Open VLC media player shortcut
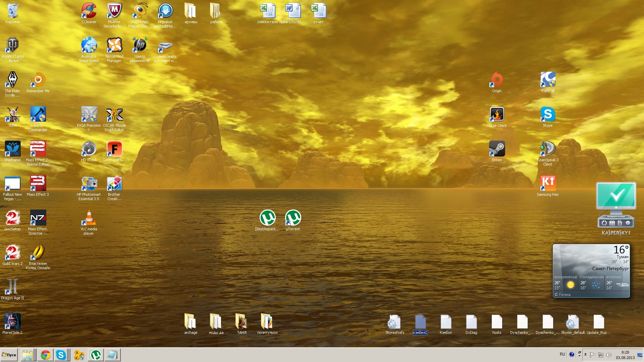Viewport: 644px width, 362px height. point(89,218)
